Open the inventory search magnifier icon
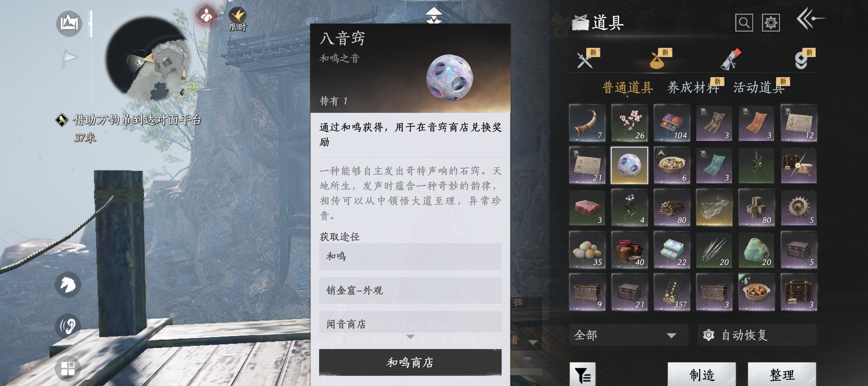This screenshot has width=868, height=386. [x=744, y=23]
